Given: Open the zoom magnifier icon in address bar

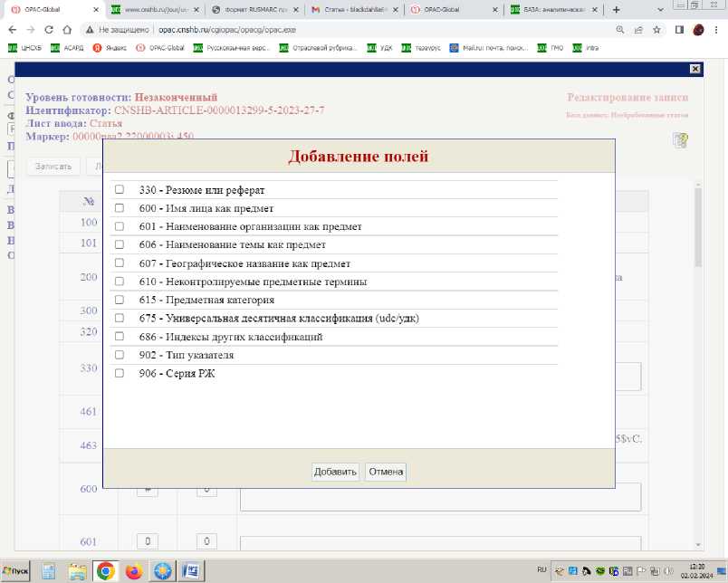Looking at the screenshot, I should 620,30.
